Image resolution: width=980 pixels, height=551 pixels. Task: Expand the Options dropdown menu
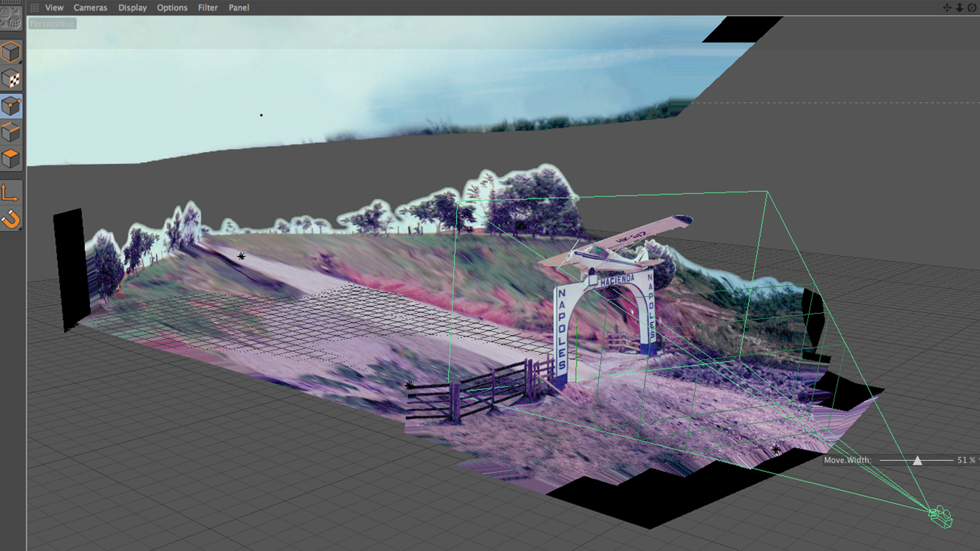pos(172,8)
